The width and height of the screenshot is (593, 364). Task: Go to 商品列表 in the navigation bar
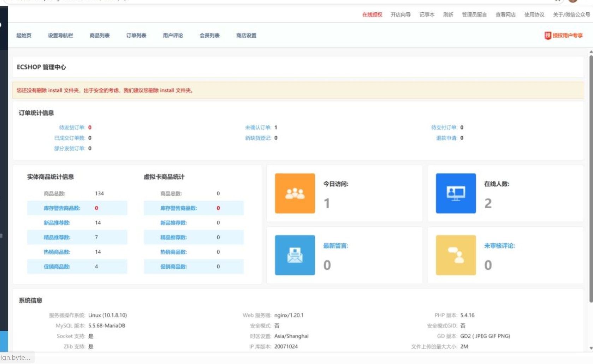point(100,35)
